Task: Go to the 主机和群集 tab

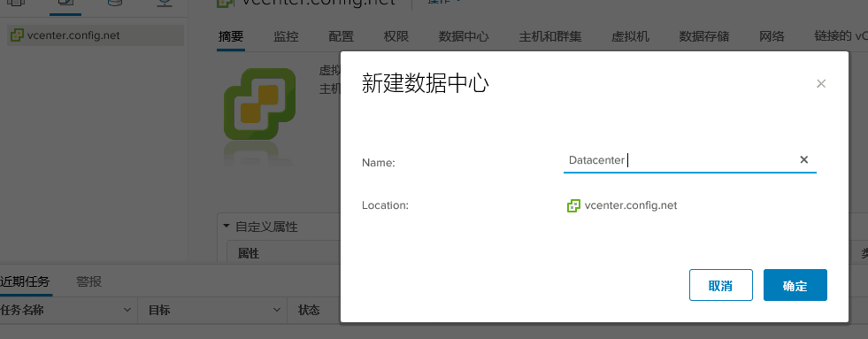Action: 549,36
